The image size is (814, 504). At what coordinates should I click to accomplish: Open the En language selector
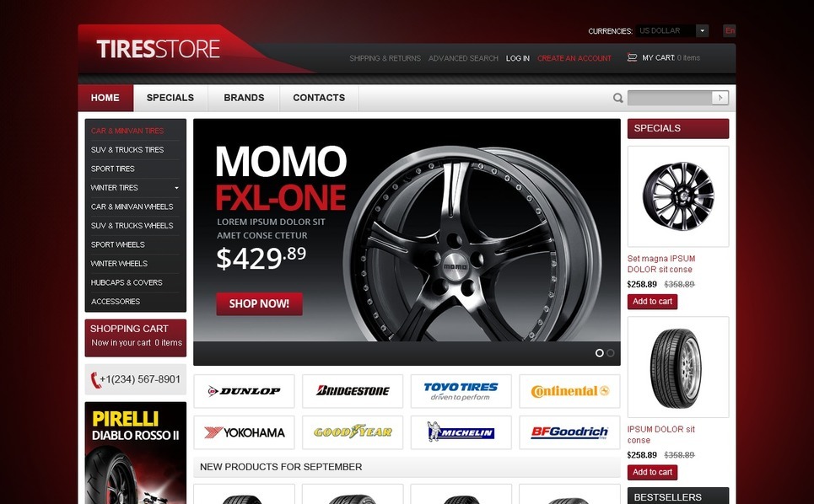pyautogui.click(x=730, y=30)
